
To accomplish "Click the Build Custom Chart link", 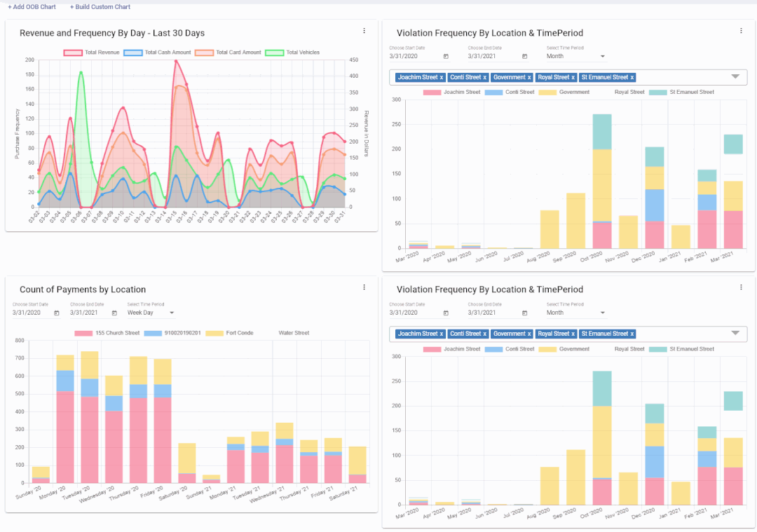I will [x=100, y=6].
